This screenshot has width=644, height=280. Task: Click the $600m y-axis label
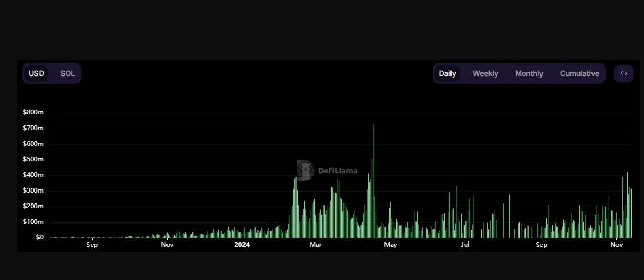[33, 144]
